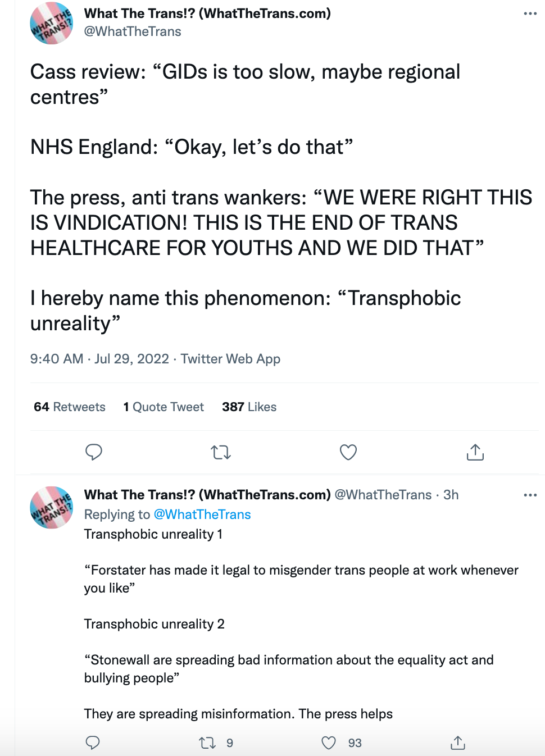Image resolution: width=545 pixels, height=756 pixels.
Task: Like the reply tweet with 93 likes
Action: (329, 743)
